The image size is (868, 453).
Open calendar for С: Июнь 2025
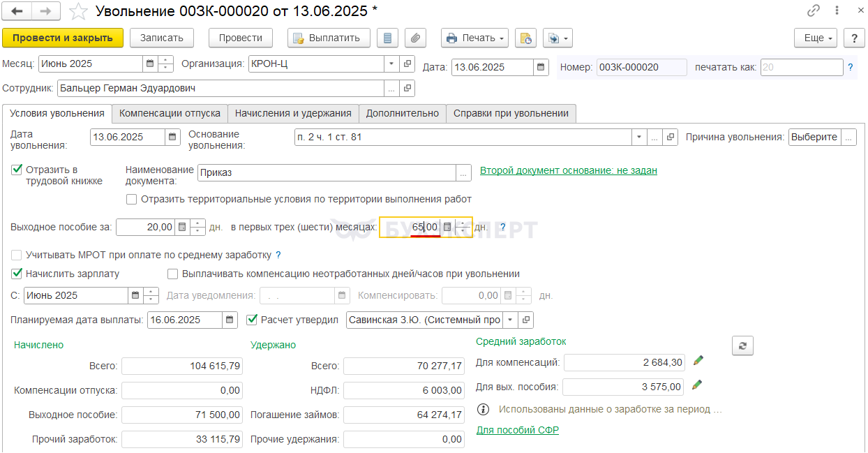click(135, 295)
